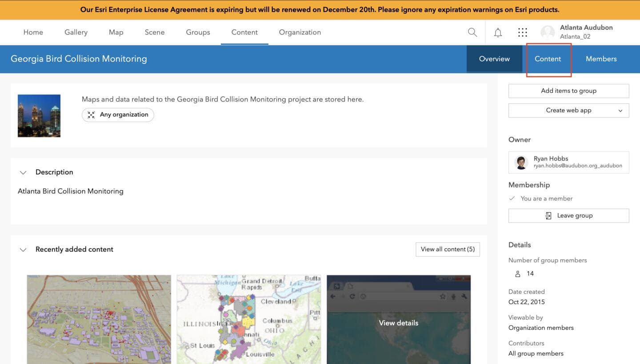Click the group member count 14
This screenshot has width=640, height=364.
(530, 274)
